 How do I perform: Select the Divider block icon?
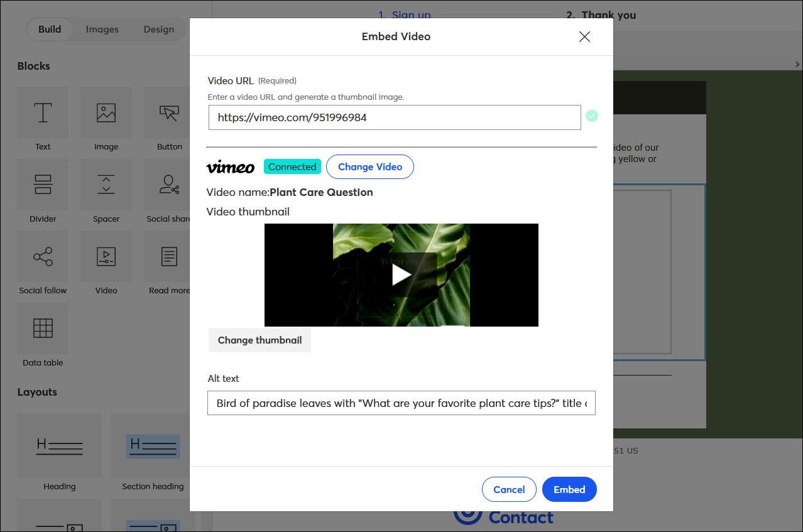pos(43,185)
